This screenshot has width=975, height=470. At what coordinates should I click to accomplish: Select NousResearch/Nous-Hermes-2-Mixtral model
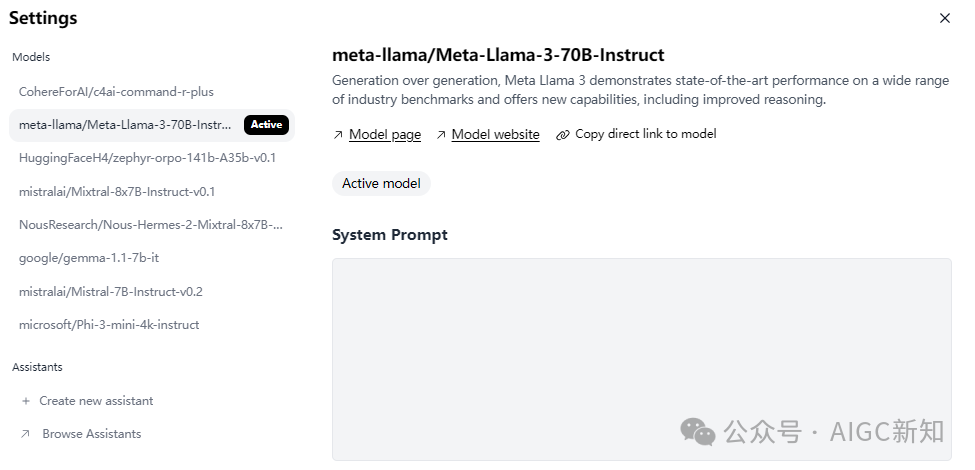click(x=150, y=225)
